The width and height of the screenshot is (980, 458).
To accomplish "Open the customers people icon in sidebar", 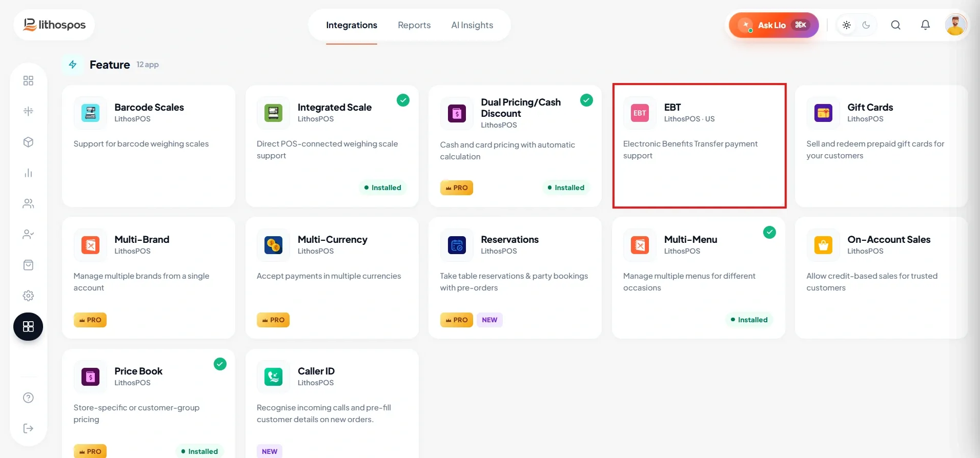I will coord(28,204).
